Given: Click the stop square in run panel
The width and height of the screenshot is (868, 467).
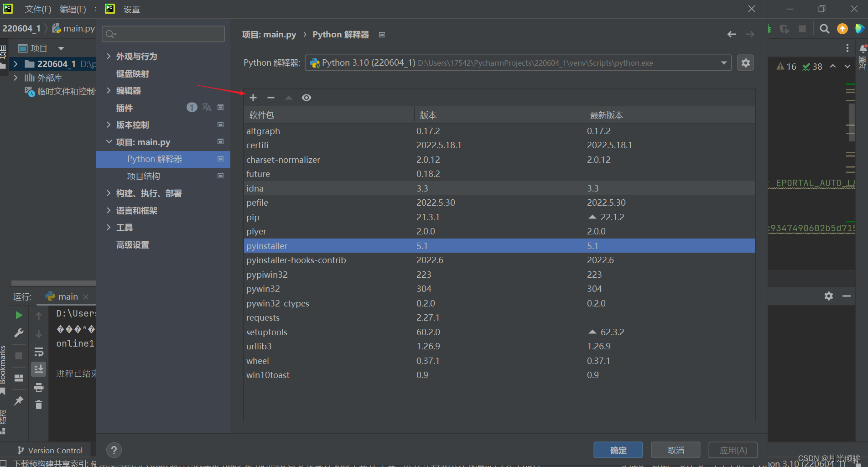Looking at the screenshot, I should coord(19,356).
